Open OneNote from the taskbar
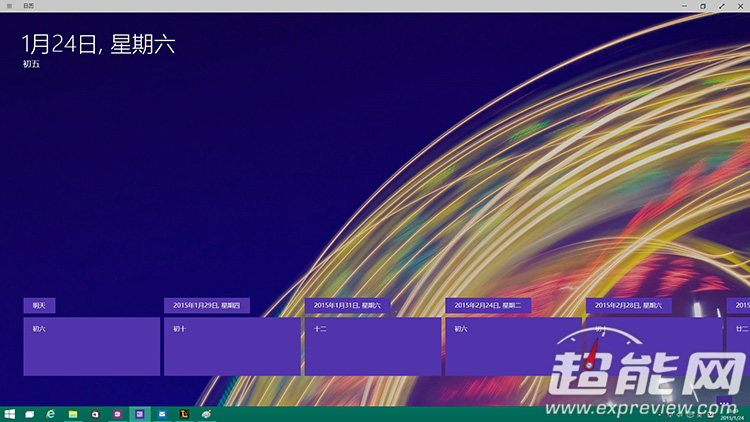 tap(118, 414)
